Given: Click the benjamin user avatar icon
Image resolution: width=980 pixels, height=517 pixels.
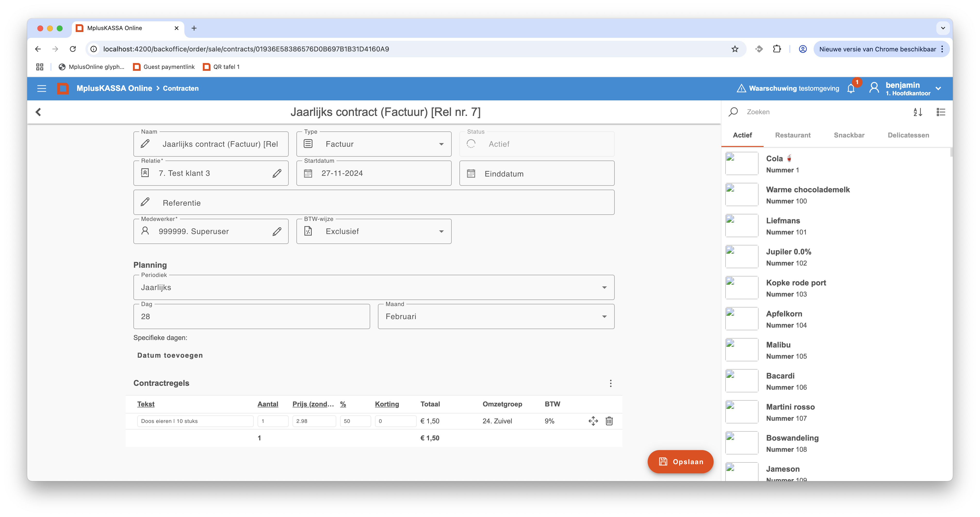Looking at the screenshot, I should (874, 88).
